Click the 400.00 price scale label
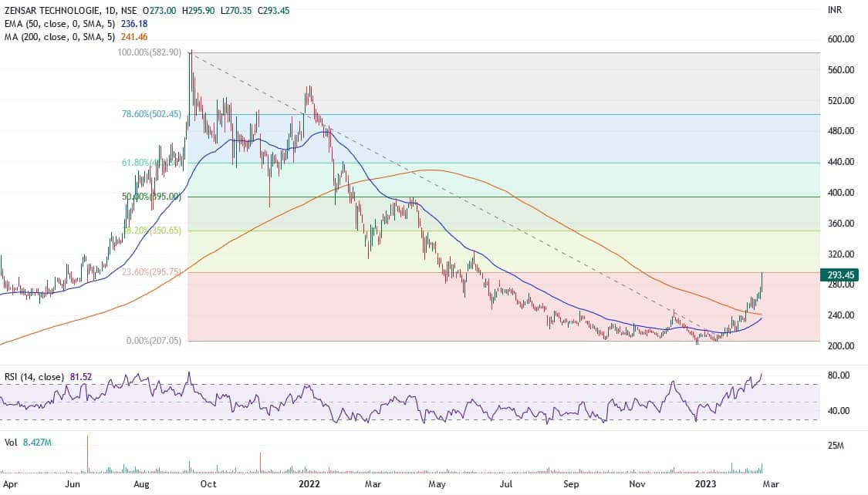868x495 pixels. (838, 193)
